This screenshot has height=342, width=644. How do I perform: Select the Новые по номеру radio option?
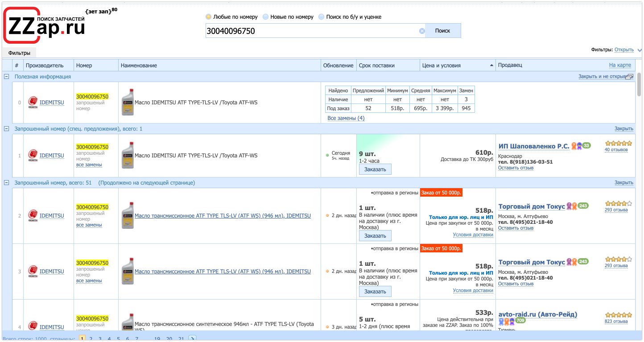tap(265, 17)
